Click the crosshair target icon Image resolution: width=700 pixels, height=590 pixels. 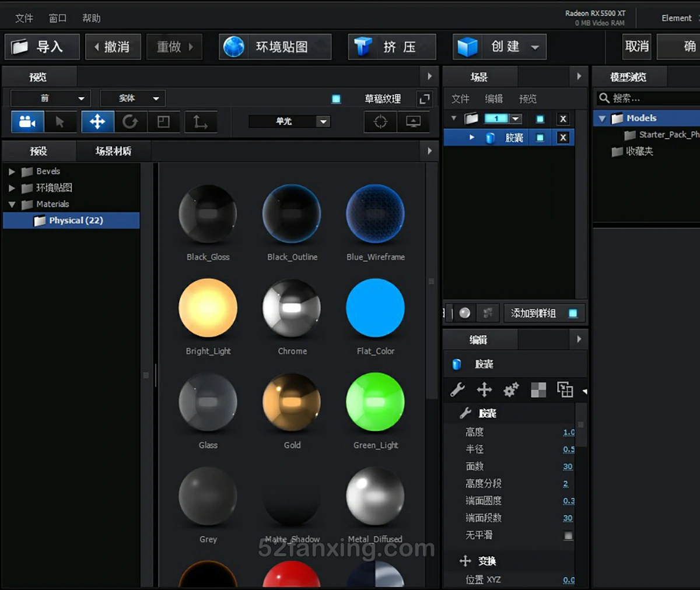point(380,121)
